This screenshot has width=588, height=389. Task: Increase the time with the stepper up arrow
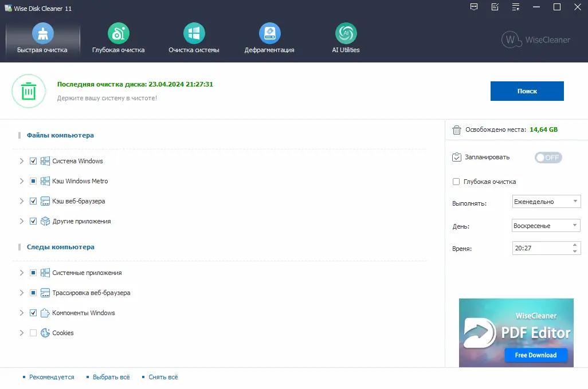[575, 245]
